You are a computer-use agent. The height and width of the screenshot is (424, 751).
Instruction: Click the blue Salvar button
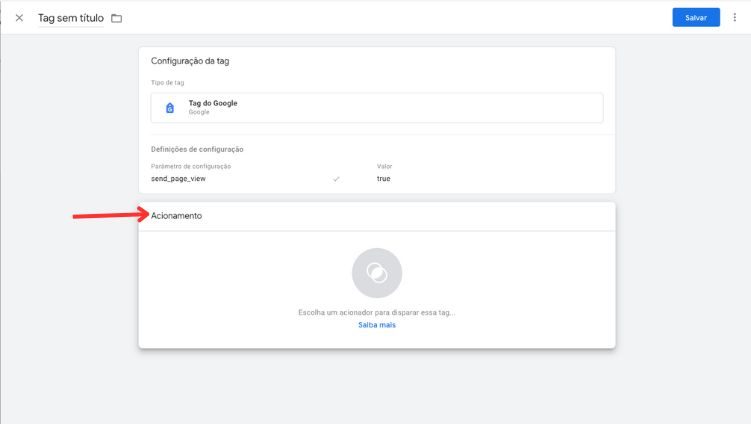696,17
